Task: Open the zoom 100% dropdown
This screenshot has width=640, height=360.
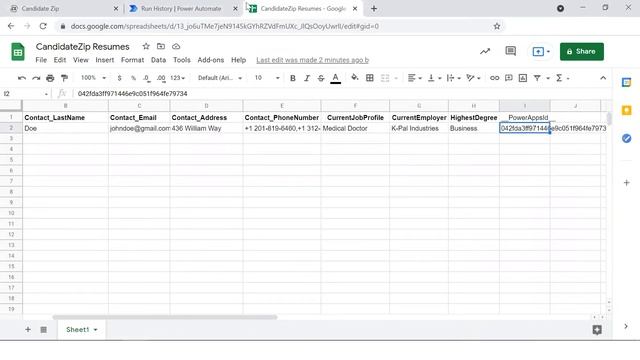Action: point(93,78)
